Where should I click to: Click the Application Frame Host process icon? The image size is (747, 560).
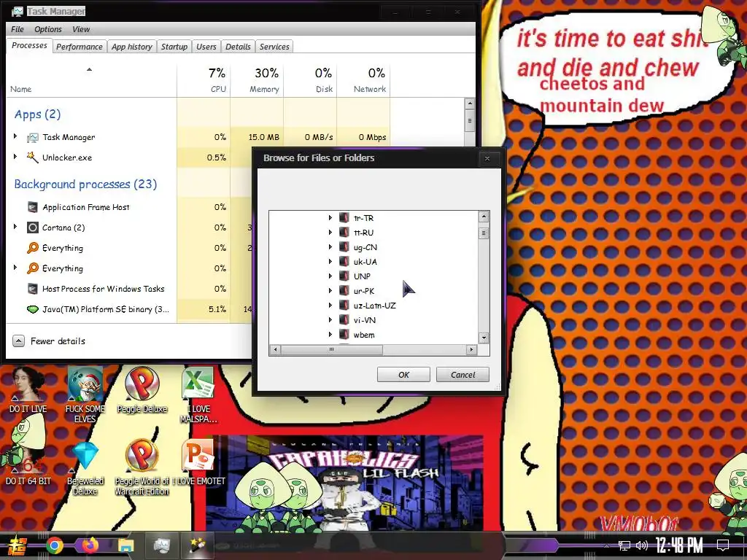32,207
